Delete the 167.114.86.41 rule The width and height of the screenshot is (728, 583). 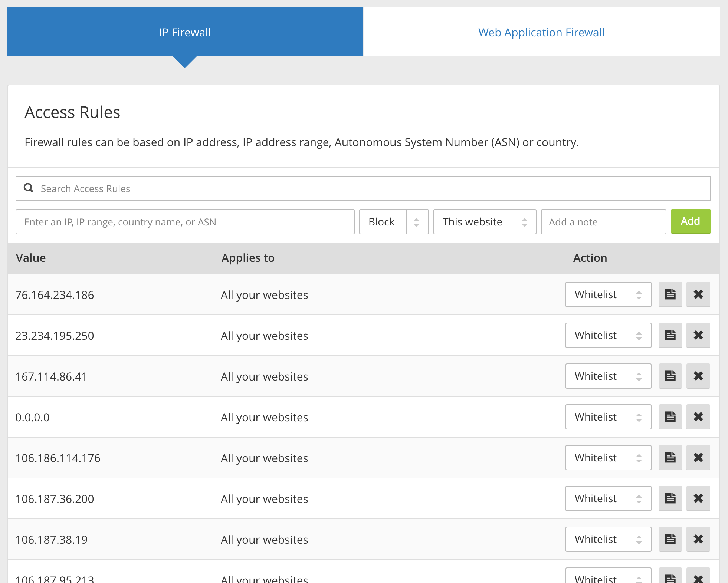[x=698, y=376]
